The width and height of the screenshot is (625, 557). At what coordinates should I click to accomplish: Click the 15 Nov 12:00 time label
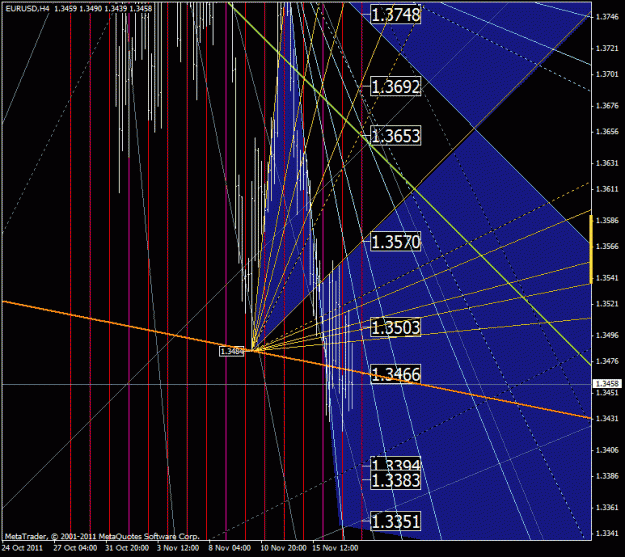click(335, 548)
